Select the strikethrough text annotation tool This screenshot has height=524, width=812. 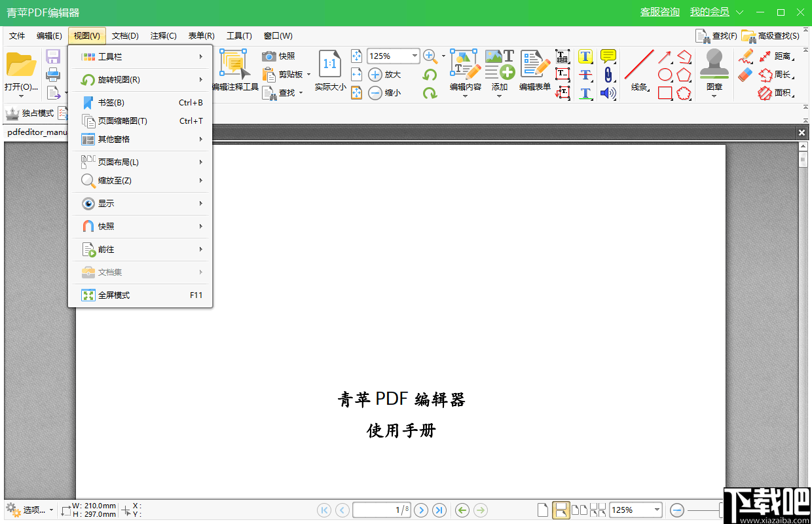coord(585,74)
